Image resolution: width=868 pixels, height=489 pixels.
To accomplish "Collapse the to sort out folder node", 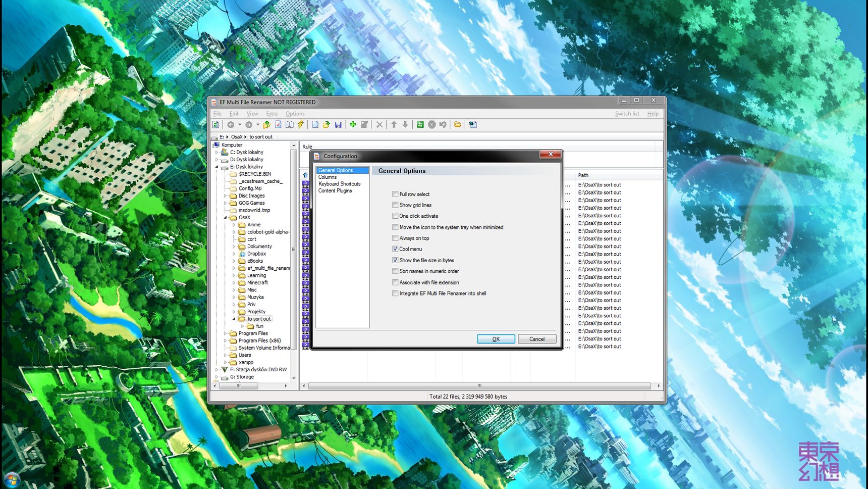I will click(x=234, y=319).
